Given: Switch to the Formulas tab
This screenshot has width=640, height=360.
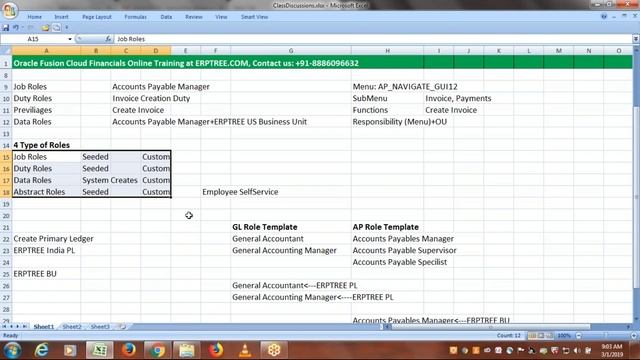Looking at the screenshot, I should click(136, 17).
